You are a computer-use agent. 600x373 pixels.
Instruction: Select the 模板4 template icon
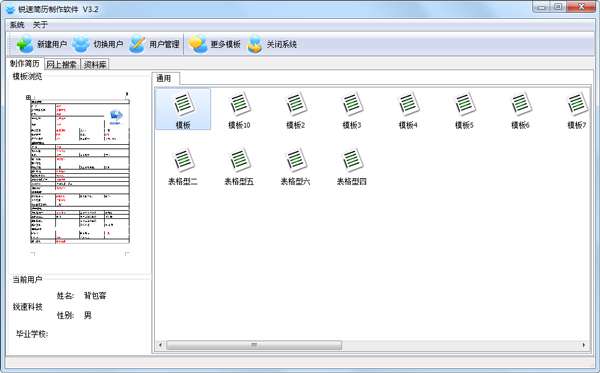(408, 104)
